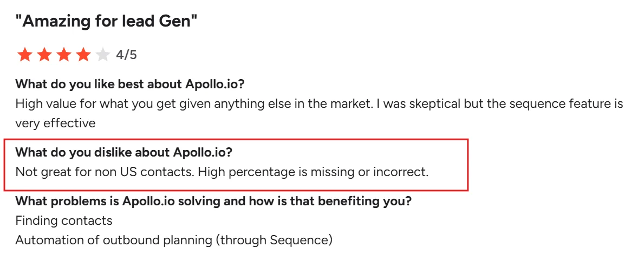
Task: Click the word "Sequence" in parentheses
Action: click(x=298, y=240)
